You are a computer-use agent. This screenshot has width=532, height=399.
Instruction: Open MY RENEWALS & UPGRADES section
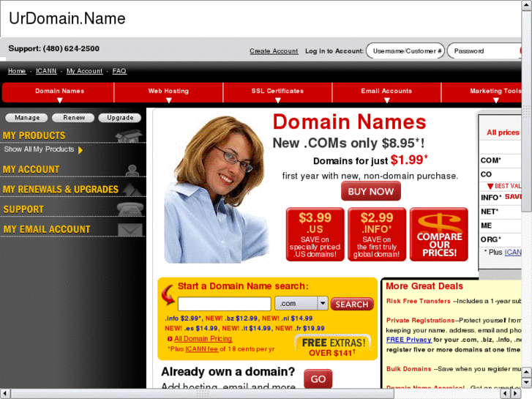tap(61, 190)
